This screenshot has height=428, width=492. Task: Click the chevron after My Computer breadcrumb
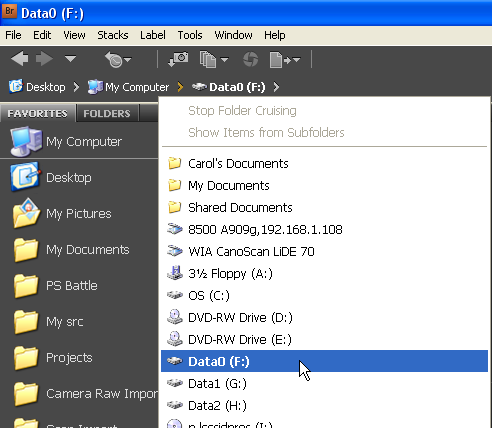pyautogui.click(x=180, y=87)
